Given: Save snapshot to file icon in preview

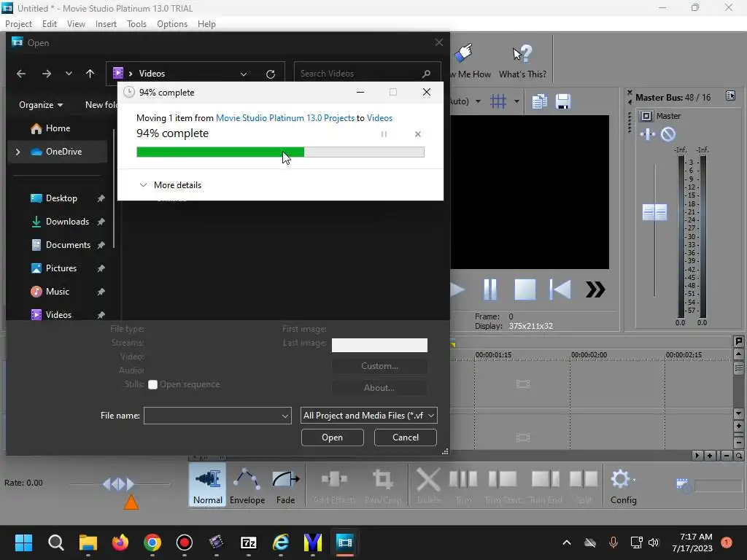Looking at the screenshot, I should click(x=562, y=101).
